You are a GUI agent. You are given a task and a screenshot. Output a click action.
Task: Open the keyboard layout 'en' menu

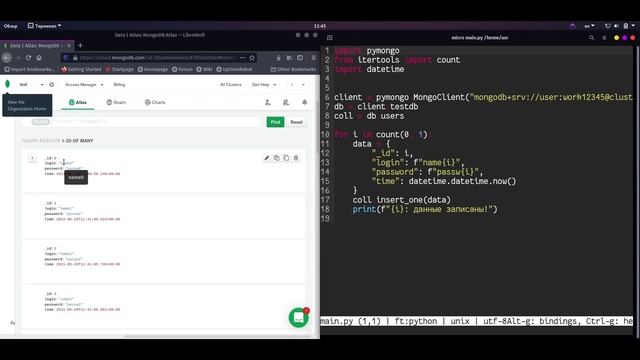pyautogui.click(x=589, y=26)
